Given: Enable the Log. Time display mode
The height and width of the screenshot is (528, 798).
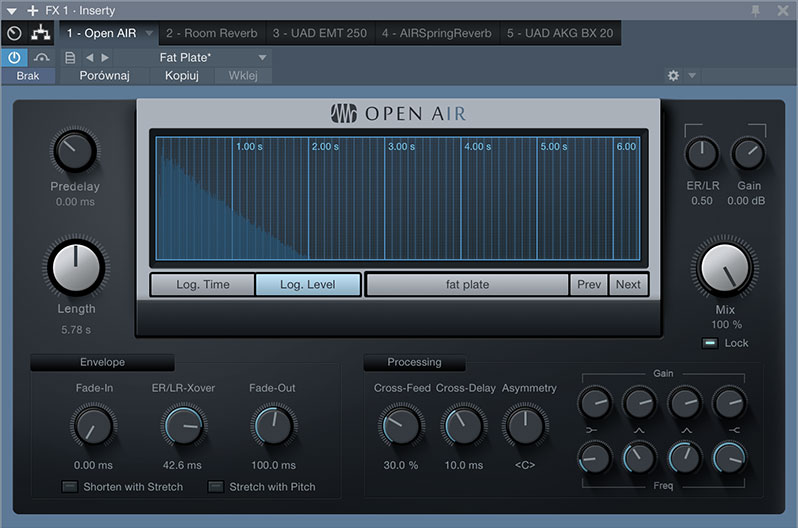Looking at the screenshot, I should (x=203, y=285).
